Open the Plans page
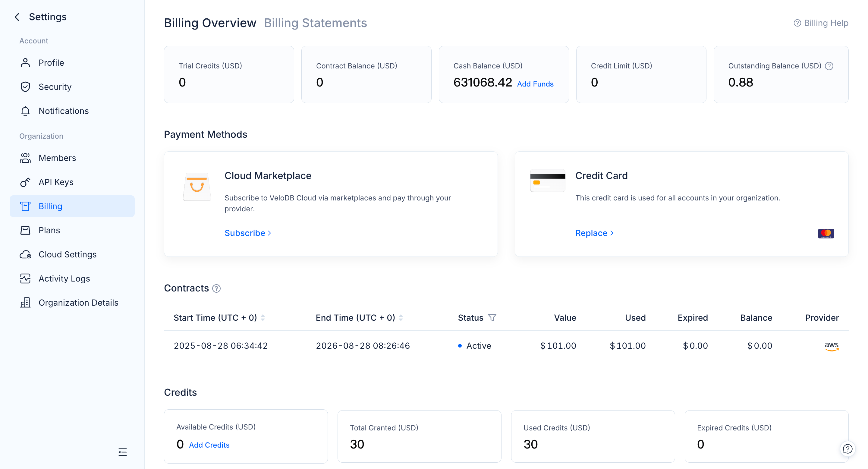The width and height of the screenshot is (868, 469). tap(72, 230)
